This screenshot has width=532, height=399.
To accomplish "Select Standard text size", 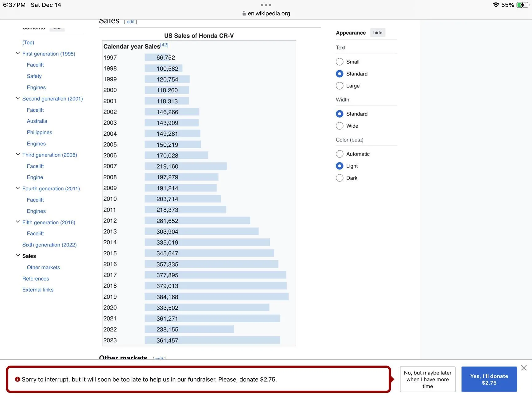I will [340, 74].
